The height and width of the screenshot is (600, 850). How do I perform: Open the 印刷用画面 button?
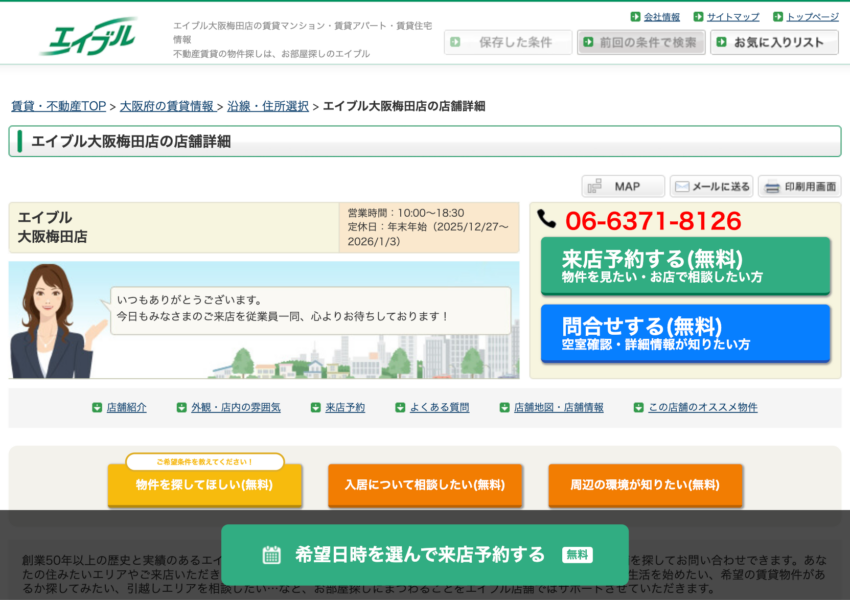(800, 186)
